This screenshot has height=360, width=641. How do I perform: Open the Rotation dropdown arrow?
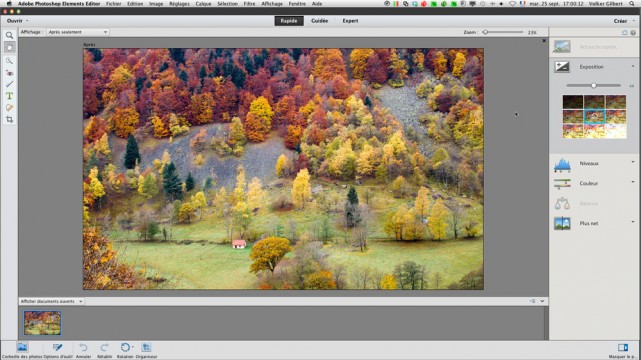(x=132, y=347)
